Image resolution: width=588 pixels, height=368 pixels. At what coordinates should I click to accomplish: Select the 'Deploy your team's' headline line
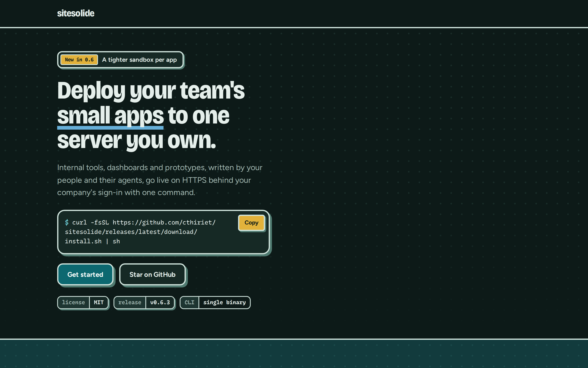[x=151, y=91]
